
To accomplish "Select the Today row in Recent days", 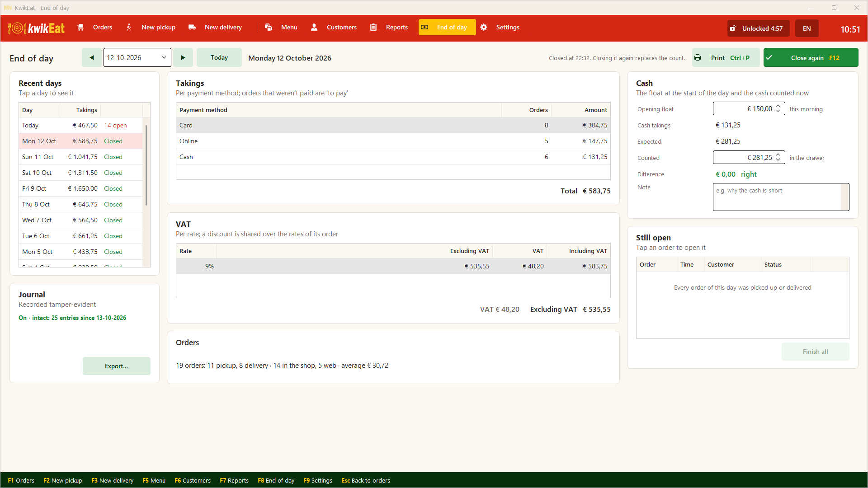I will pyautogui.click(x=81, y=125).
